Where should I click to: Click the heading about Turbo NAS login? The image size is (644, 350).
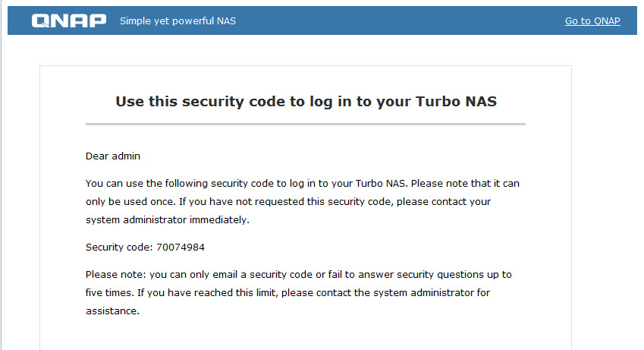tap(306, 102)
